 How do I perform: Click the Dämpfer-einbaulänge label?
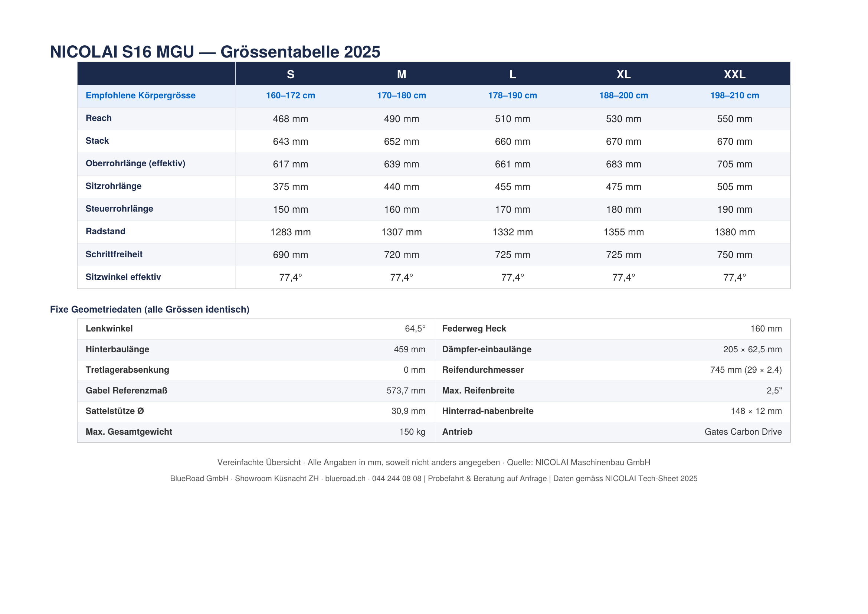(x=487, y=349)
